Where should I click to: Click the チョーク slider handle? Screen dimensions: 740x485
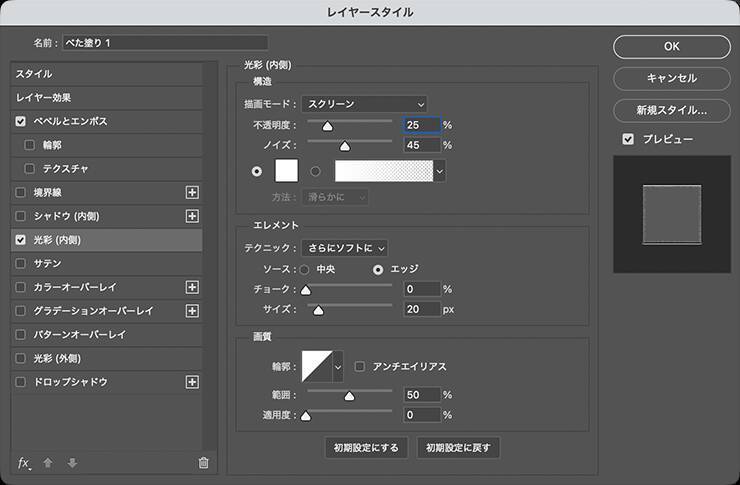(306, 290)
